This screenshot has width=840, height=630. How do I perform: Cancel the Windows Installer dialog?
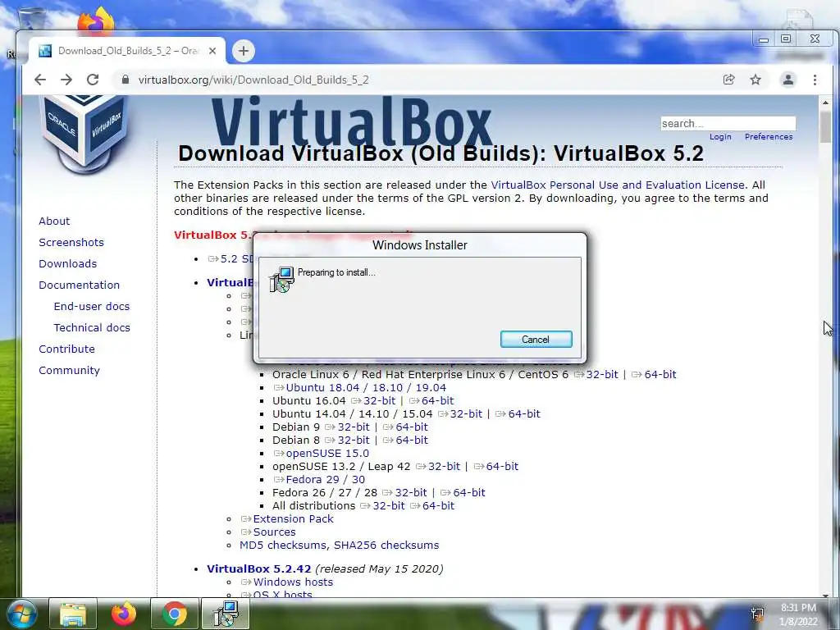536,339
